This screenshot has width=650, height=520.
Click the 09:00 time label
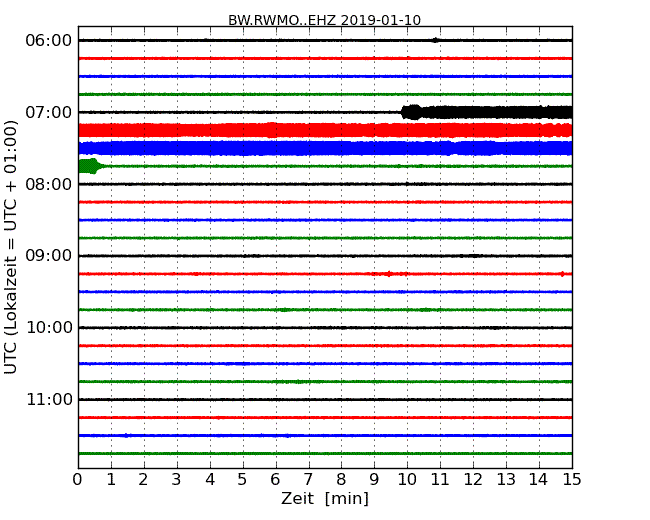point(49,256)
